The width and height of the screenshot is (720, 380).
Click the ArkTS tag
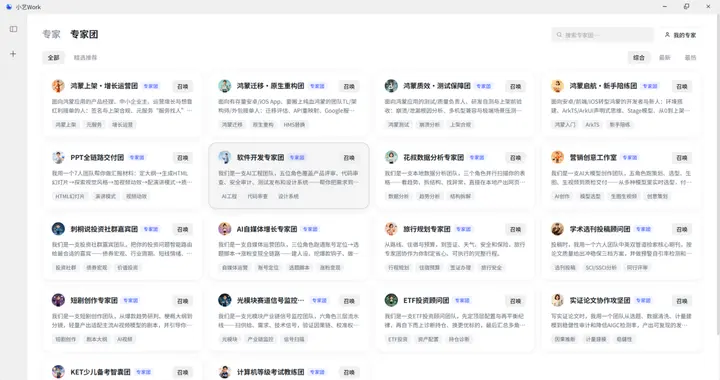click(592, 125)
